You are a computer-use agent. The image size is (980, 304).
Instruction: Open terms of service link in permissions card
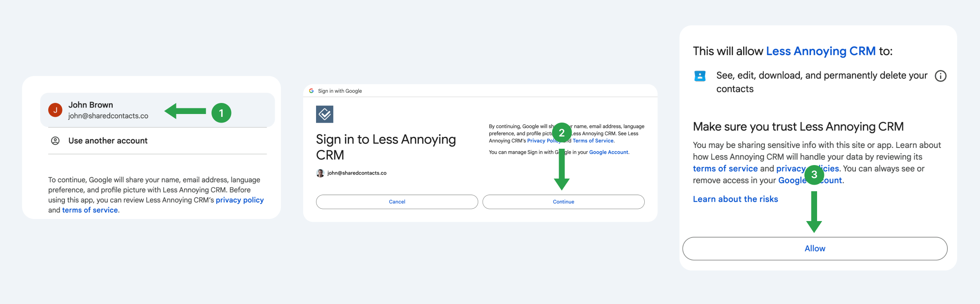(x=725, y=168)
